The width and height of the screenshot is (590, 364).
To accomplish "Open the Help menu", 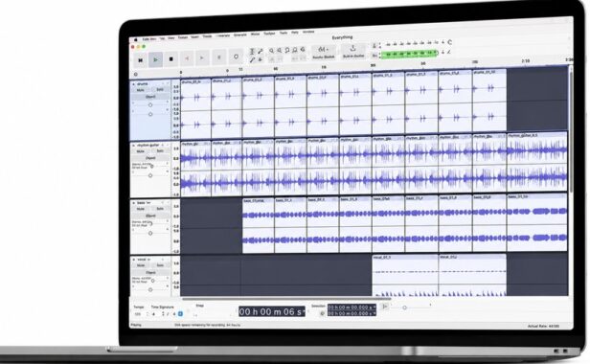I will [x=295, y=33].
